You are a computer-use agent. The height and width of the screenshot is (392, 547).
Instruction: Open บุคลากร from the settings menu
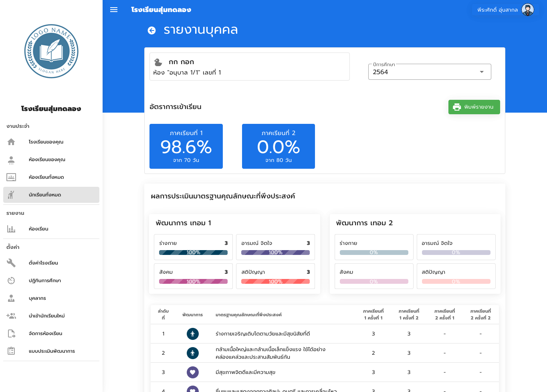click(37, 298)
